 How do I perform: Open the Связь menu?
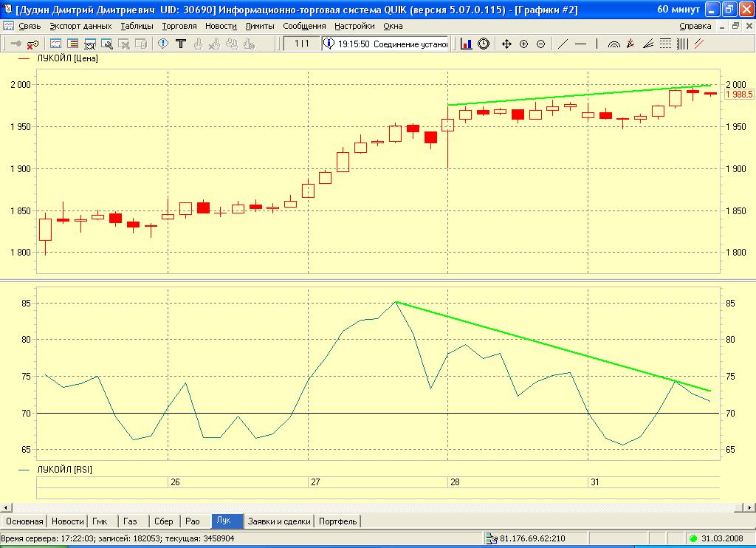point(30,26)
